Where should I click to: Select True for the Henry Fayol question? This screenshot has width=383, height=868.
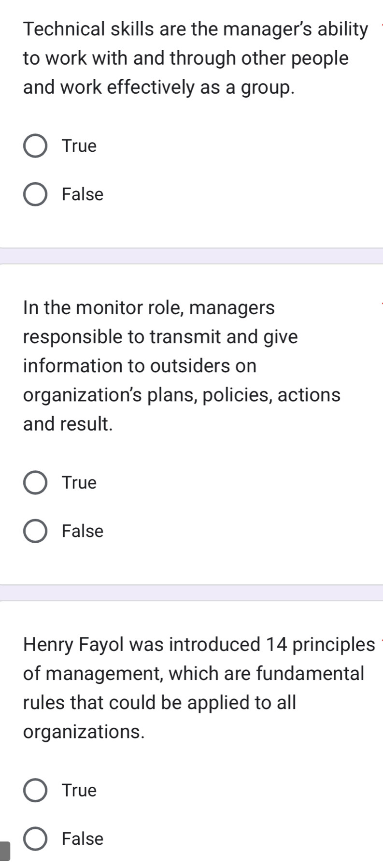click(x=34, y=791)
